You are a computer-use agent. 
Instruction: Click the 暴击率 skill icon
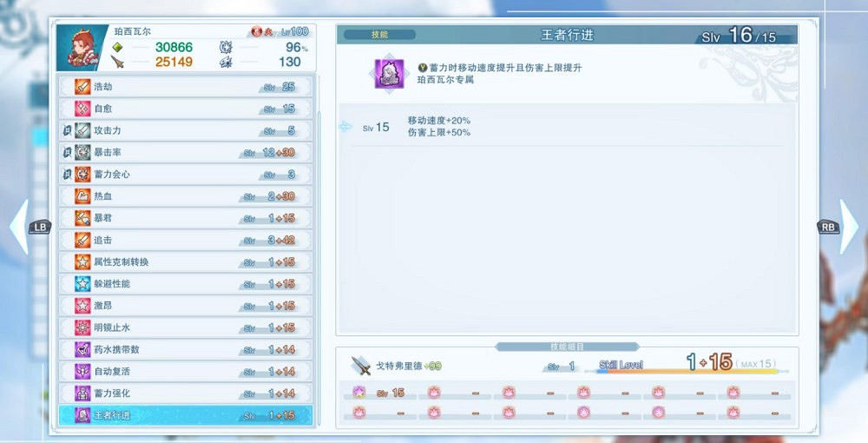(x=82, y=152)
